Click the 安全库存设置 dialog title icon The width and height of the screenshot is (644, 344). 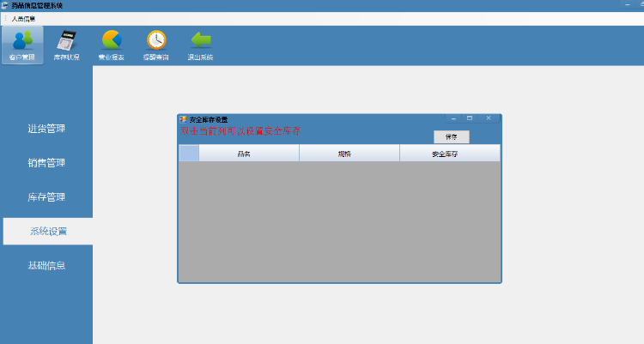coord(183,119)
